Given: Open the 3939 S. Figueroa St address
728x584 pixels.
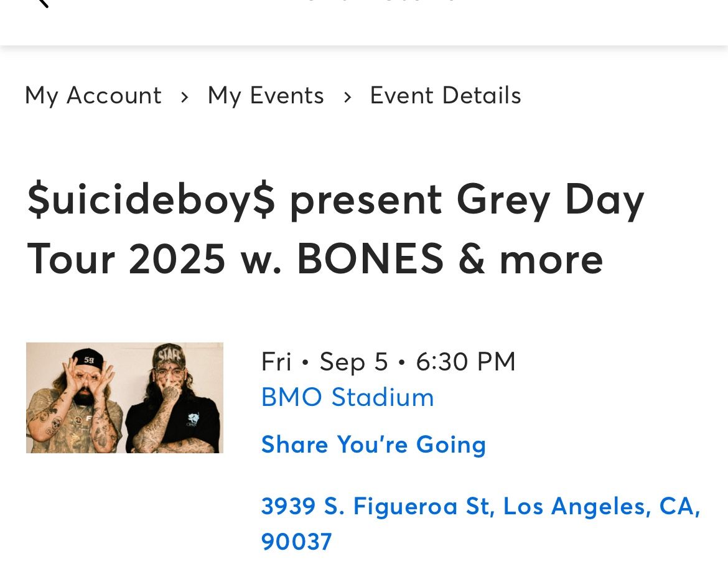Looking at the screenshot, I should (375, 506).
